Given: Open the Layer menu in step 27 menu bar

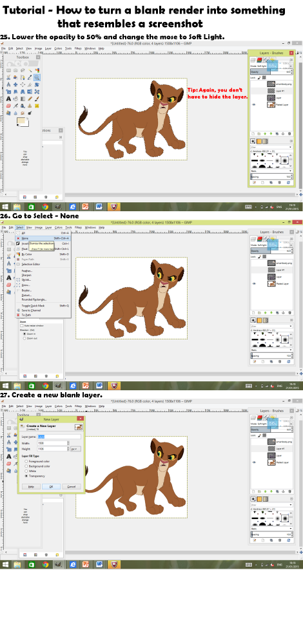Looking at the screenshot, I should [x=48, y=406].
